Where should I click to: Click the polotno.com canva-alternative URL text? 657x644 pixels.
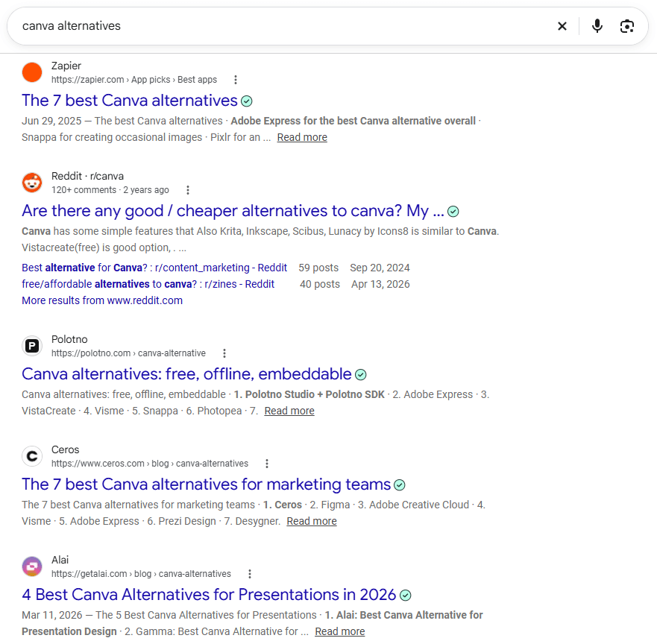coord(128,353)
